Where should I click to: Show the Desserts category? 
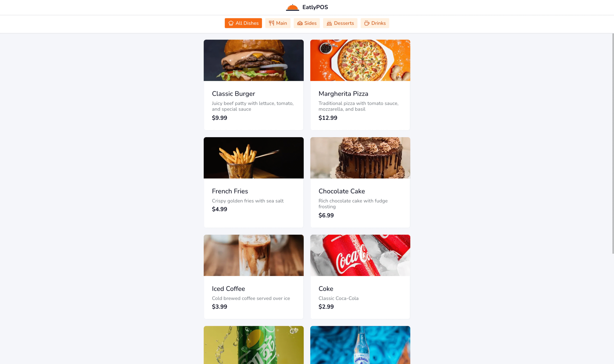340,23
